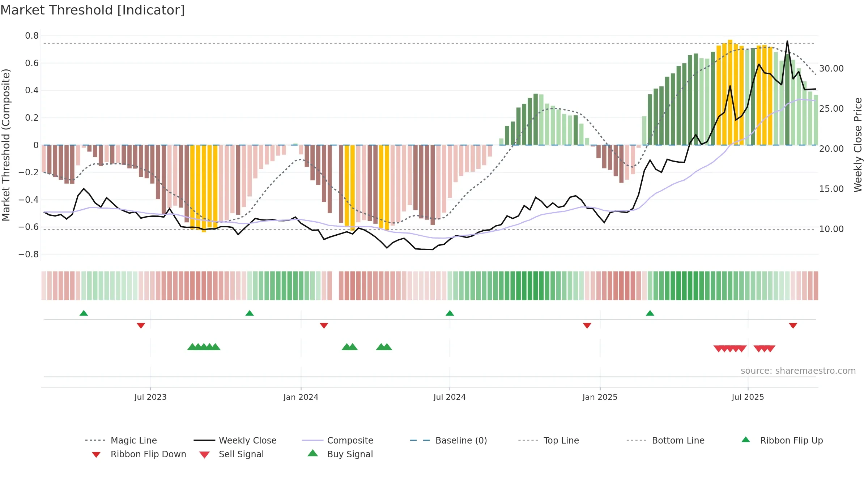
Task: Toggle the Composite legend entry
Action: [x=337, y=440]
